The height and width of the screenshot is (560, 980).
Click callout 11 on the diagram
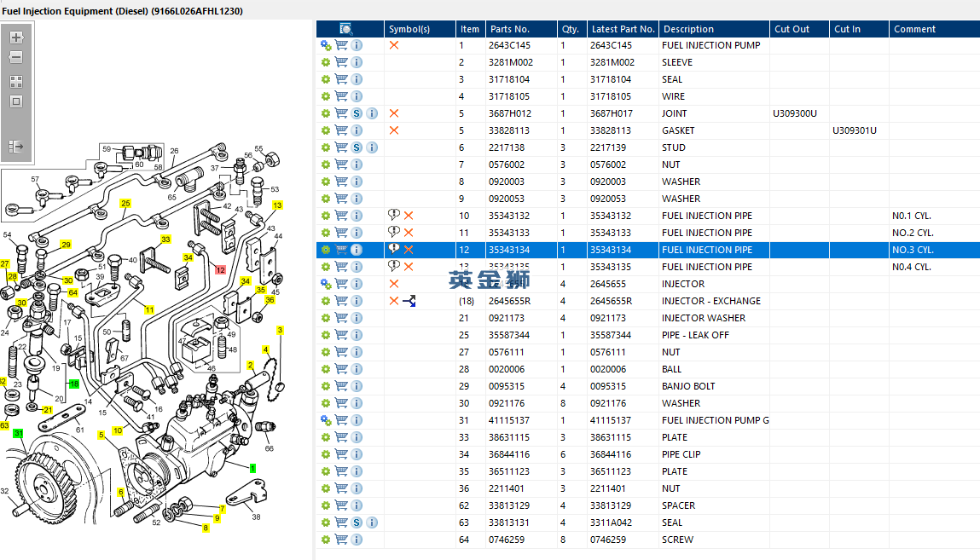point(149,309)
